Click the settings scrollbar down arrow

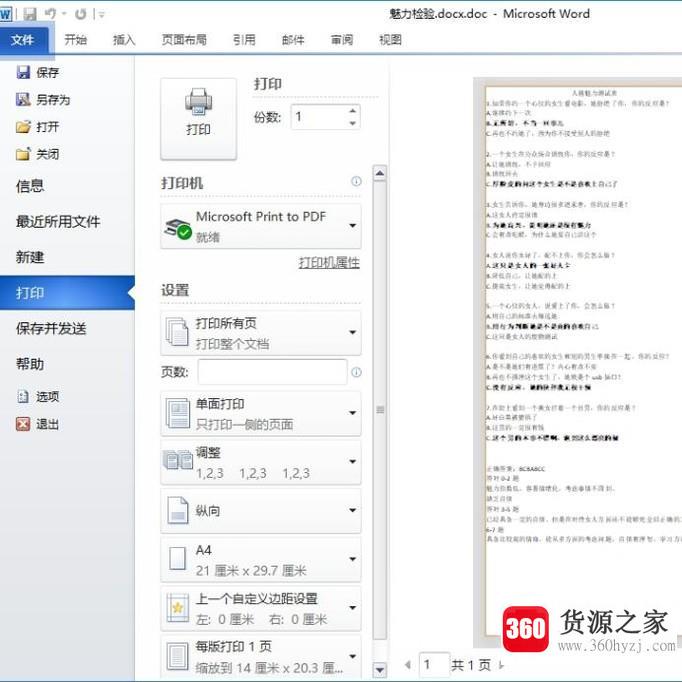(380, 670)
